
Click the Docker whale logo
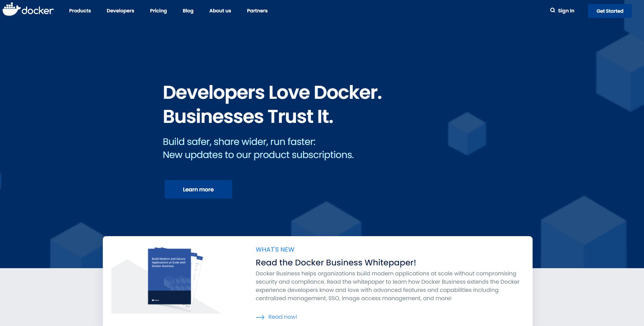coord(28,10)
